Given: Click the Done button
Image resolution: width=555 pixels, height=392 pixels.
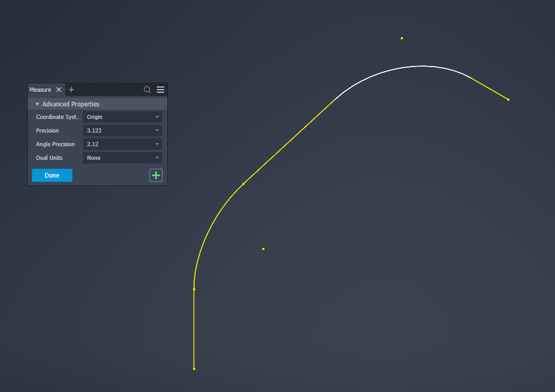Looking at the screenshot, I should click(52, 176).
